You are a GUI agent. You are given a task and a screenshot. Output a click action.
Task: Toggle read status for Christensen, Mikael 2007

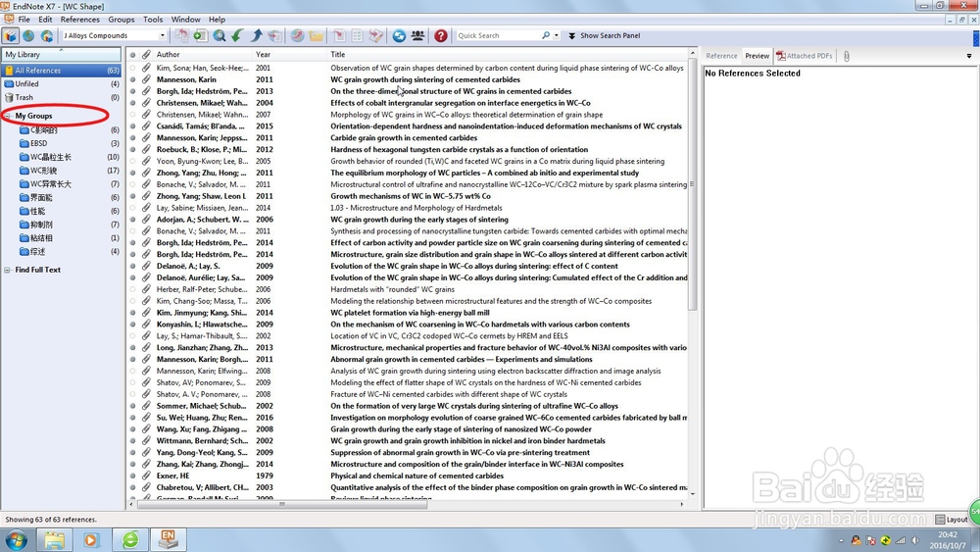[x=132, y=115]
